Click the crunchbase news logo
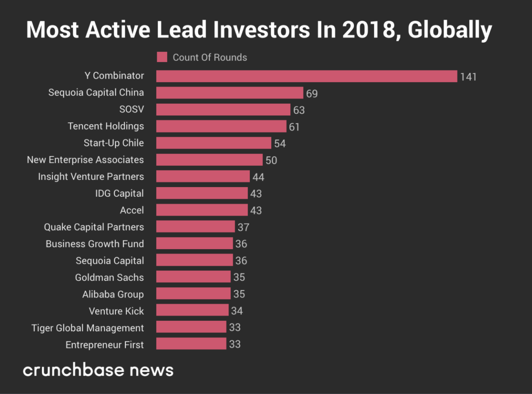 click(98, 370)
